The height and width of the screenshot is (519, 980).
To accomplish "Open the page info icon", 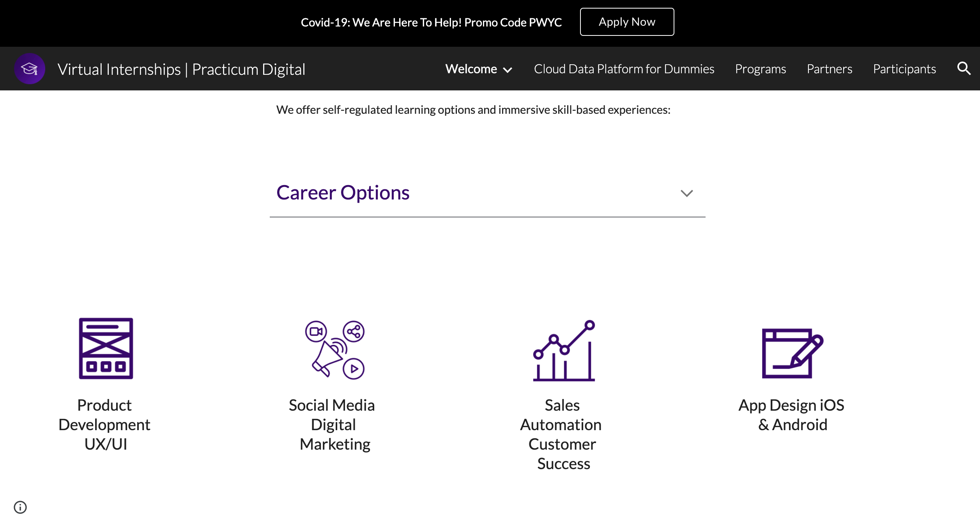I will (x=20, y=507).
